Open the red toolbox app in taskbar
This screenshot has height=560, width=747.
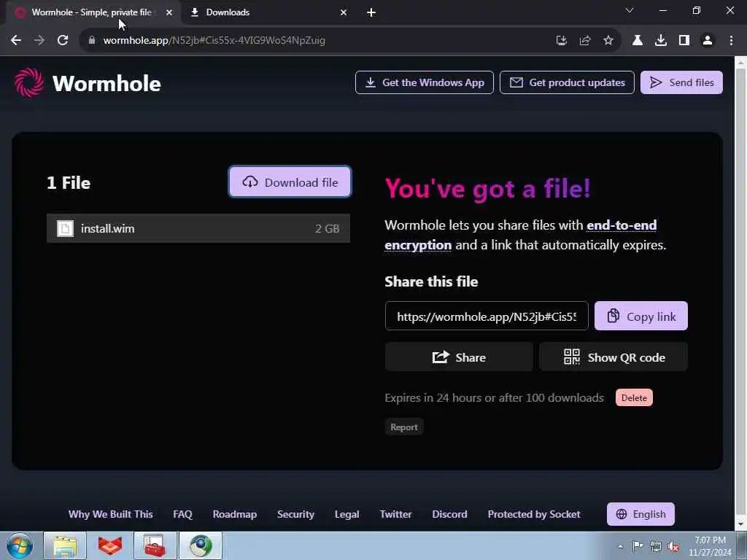[155, 545]
